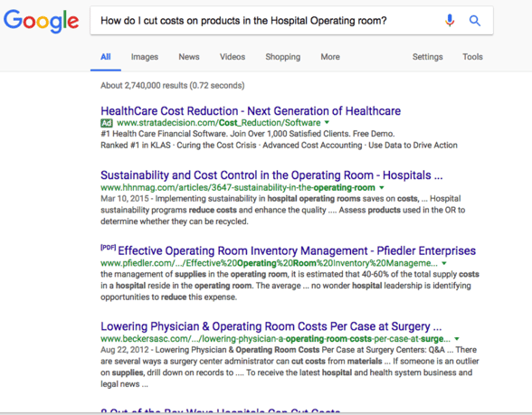Open the Shopping tab
The image size is (532, 415).
point(283,57)
